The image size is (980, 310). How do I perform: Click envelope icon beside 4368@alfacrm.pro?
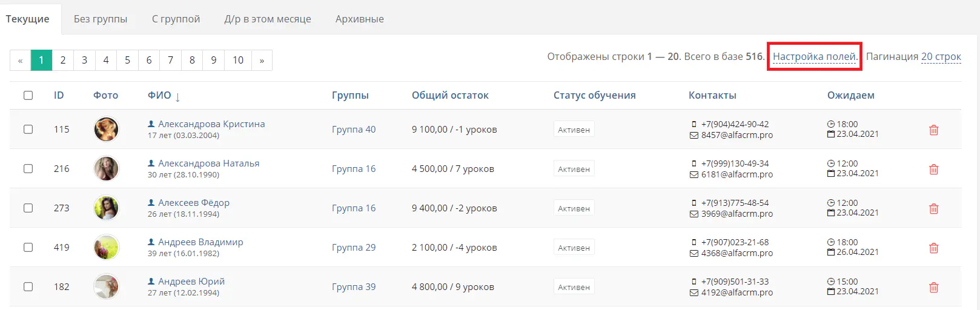click(x=694, y=253)
